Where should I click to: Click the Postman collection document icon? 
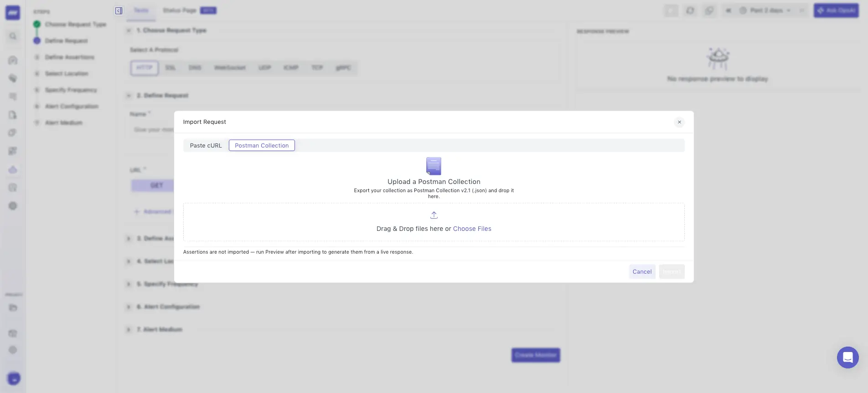pyautogui.click(x=434, y=166)
